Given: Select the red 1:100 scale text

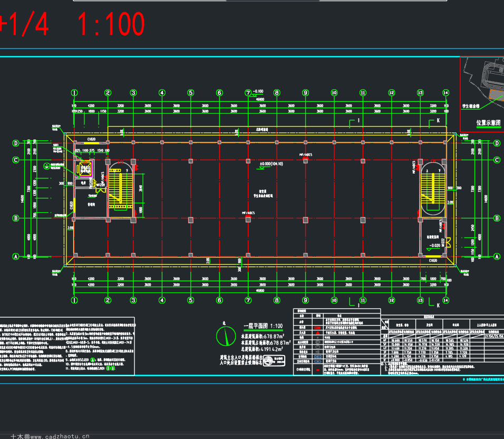Looking at the screenshot, I should pyautogui.click(x=111, y=24).
